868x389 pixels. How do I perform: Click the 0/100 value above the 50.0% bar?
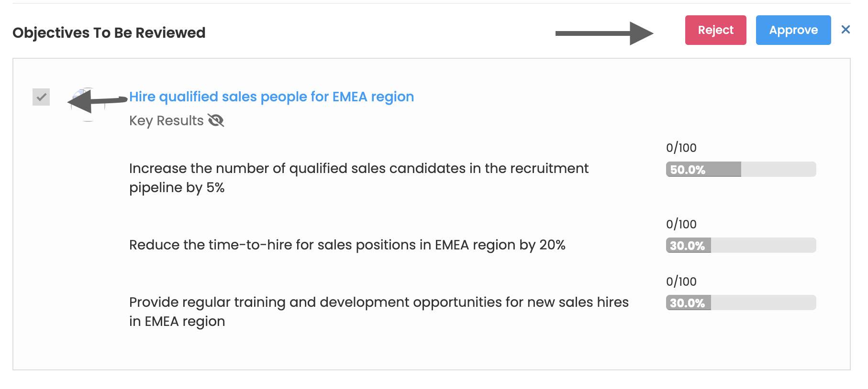681,148
